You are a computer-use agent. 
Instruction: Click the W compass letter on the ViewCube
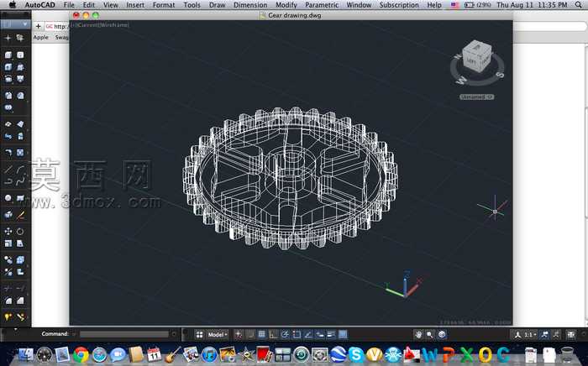click(x=460, y=81)
